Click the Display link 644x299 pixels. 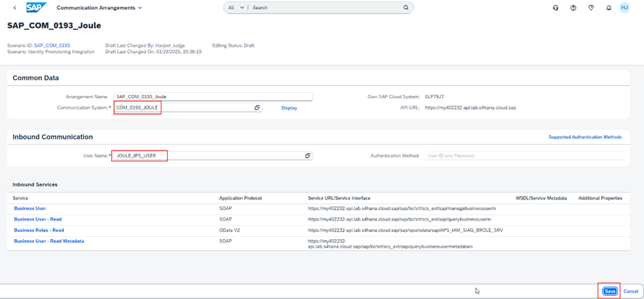point(289,108)
